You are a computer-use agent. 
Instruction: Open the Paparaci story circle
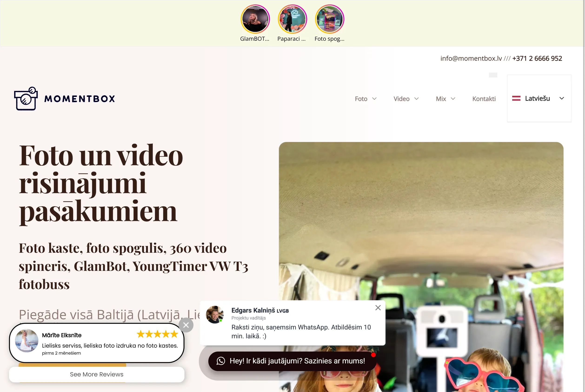point(292,19)
